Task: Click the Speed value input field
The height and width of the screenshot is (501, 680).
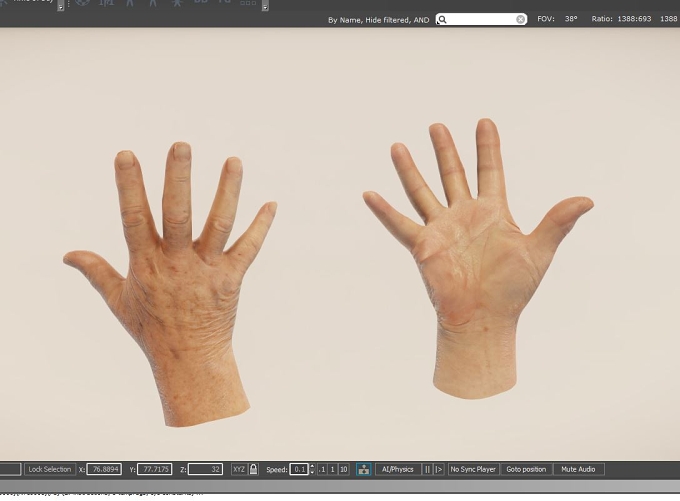Action: point(299,469)
